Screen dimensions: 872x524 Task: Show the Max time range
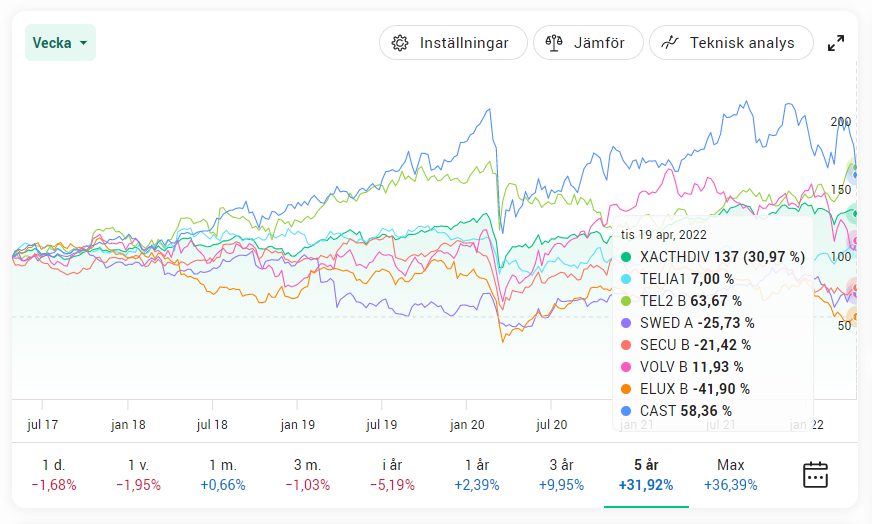pos(730,475)
